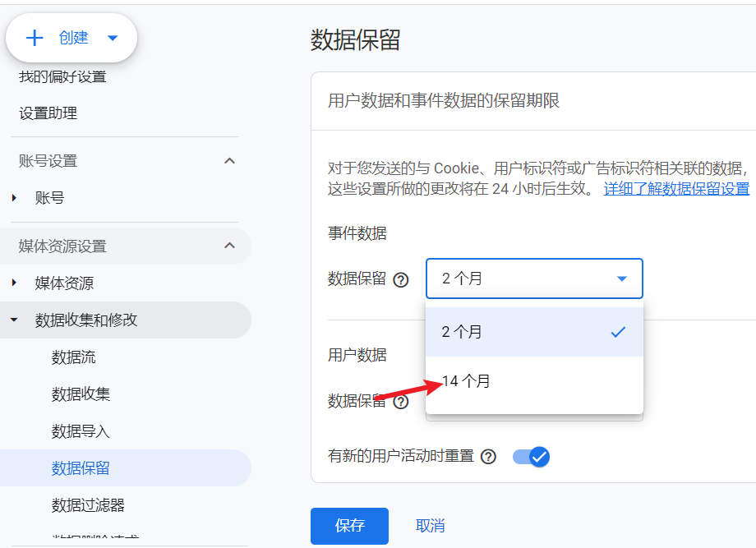
Task: Choose 2 个月 option in list
Action: tap(534, 332)
